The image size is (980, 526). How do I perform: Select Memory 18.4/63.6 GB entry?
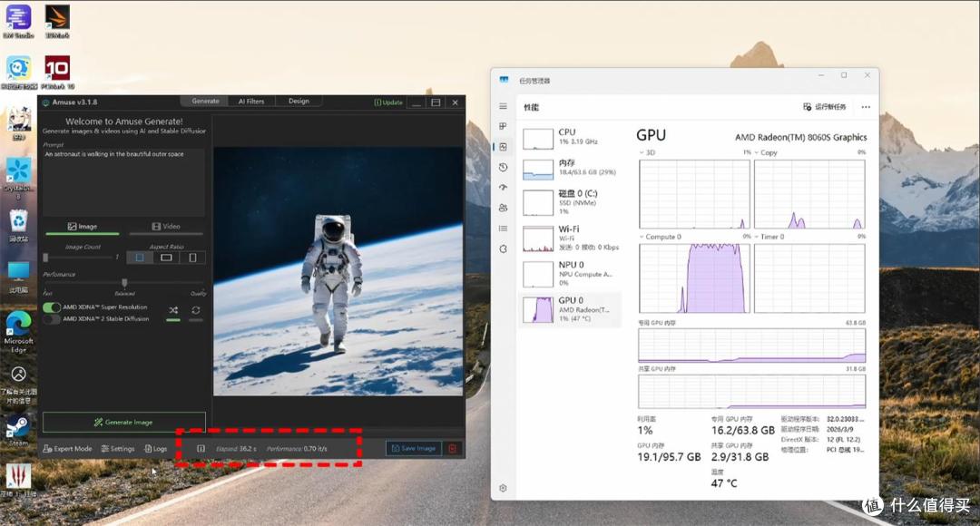572,168
